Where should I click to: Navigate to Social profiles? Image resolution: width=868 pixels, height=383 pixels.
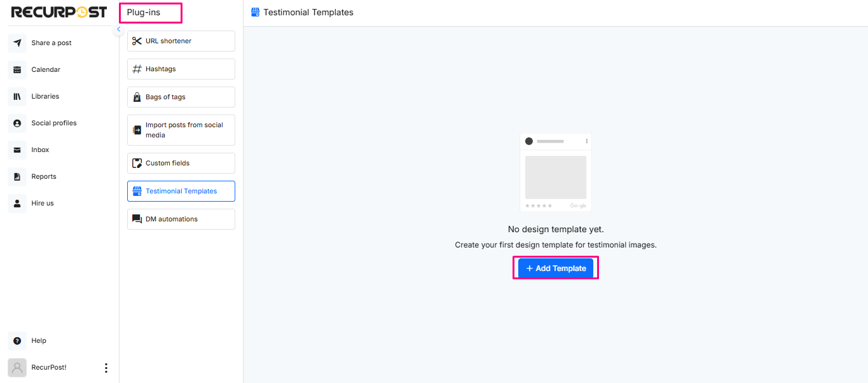(x=54, y=123)
